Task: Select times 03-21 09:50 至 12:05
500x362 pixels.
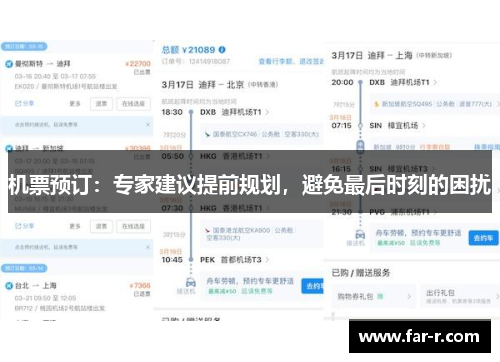Action: [x=45, y=298]
